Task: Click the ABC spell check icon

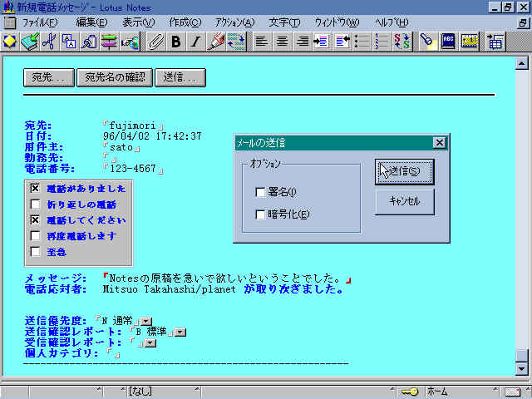Action: tap(449, 42)
